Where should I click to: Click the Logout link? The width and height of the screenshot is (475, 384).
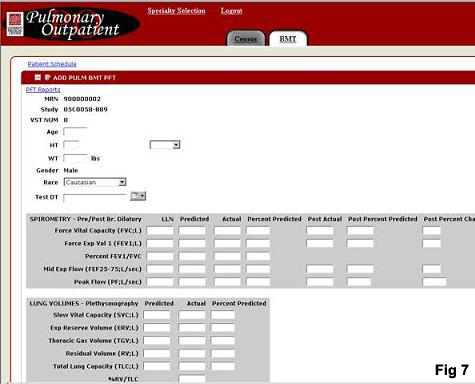pyautogui.click(x=231, y=11)
